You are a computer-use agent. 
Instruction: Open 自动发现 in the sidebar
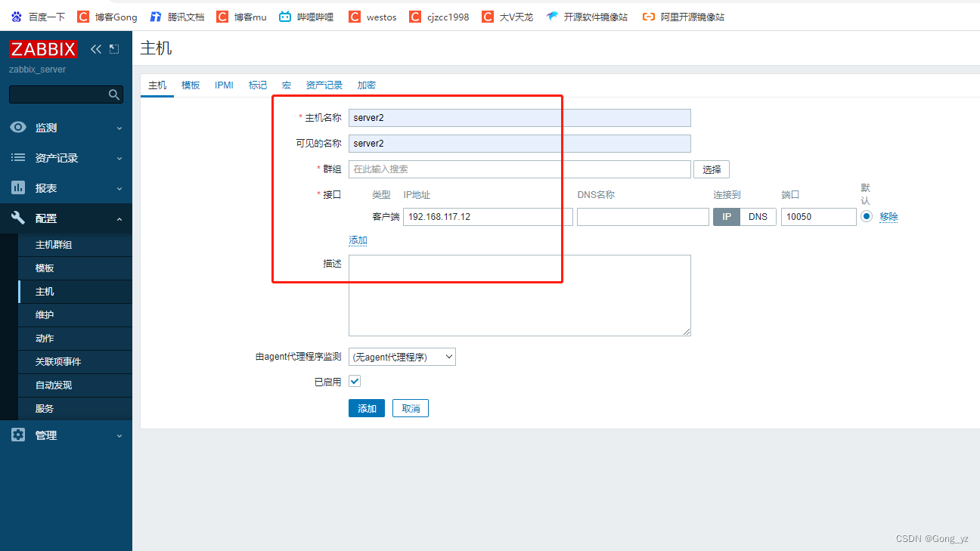75,385
